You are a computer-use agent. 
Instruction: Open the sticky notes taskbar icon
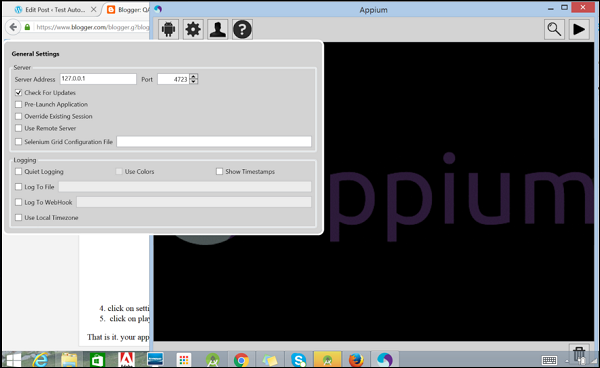(x=270, y=360)
